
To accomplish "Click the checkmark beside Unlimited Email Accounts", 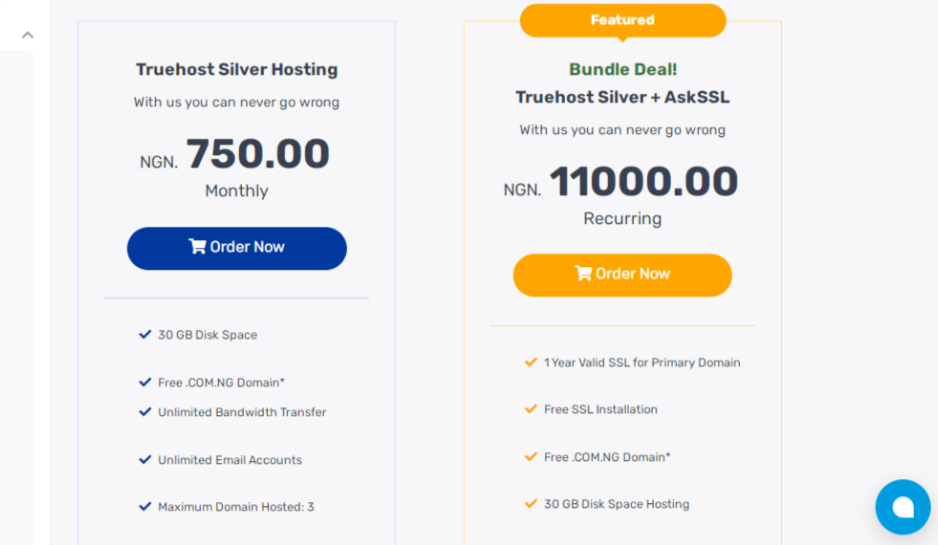I will 145,460.
